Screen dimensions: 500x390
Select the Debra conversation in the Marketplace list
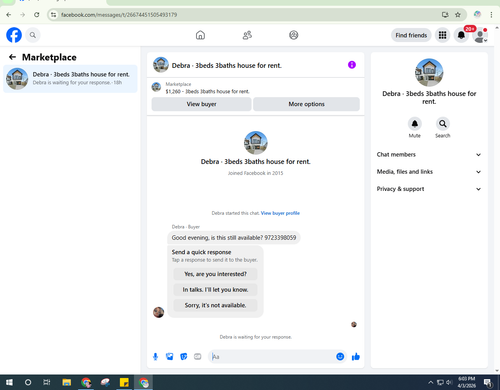(70, 79)
